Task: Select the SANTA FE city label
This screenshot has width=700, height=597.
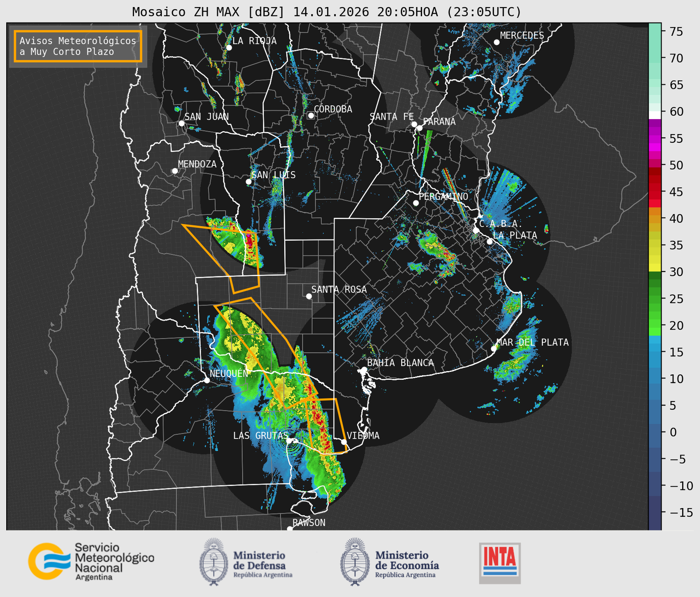Action: click(392, 117)
